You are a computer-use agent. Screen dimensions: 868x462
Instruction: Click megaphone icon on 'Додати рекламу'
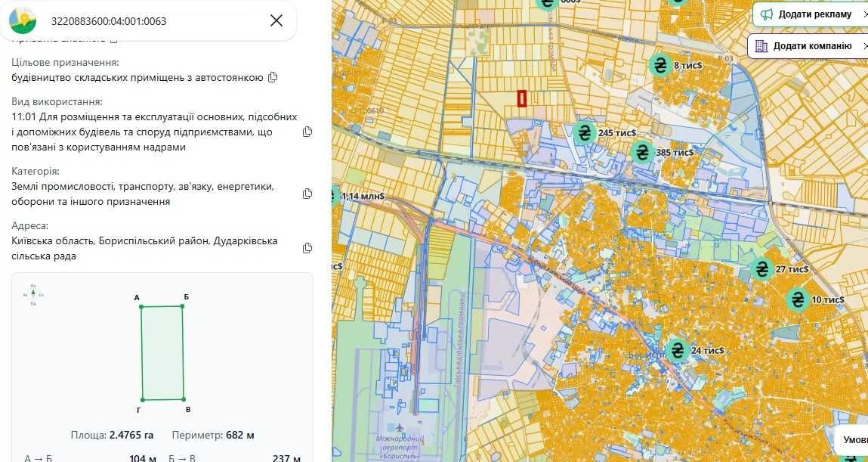click(x=766, y=14)
